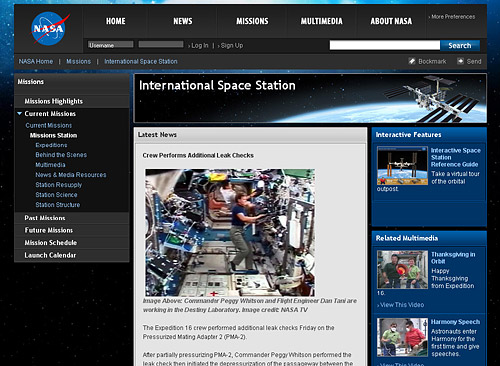Open the HOME menu
500x366 pixels.
116,21
